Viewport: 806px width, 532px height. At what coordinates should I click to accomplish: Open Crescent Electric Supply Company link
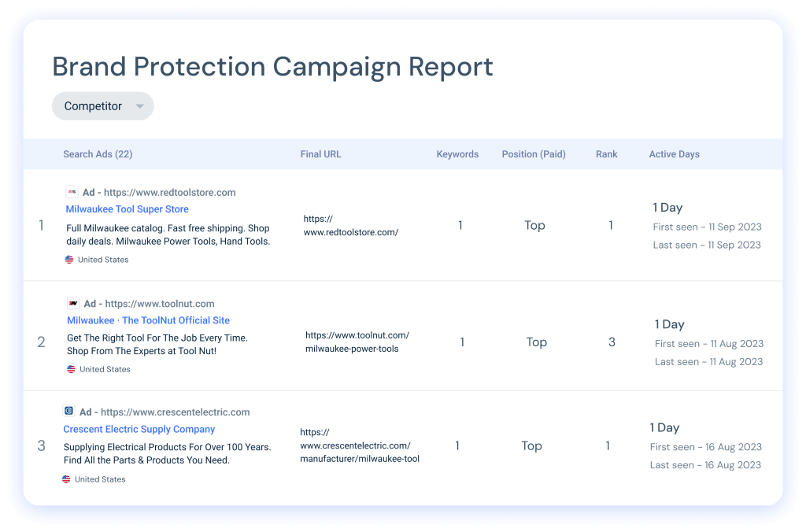139,429
